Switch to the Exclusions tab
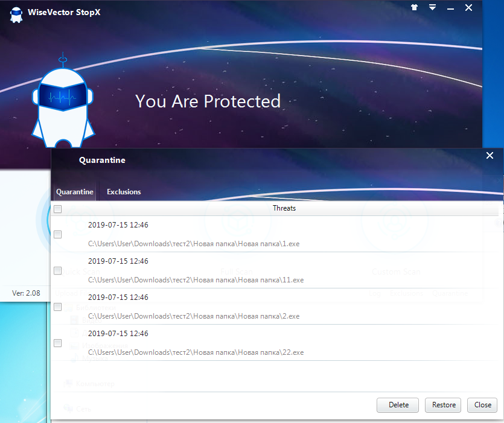The height and width of the screenshot is (423, 504). click(x=124, y=192)
